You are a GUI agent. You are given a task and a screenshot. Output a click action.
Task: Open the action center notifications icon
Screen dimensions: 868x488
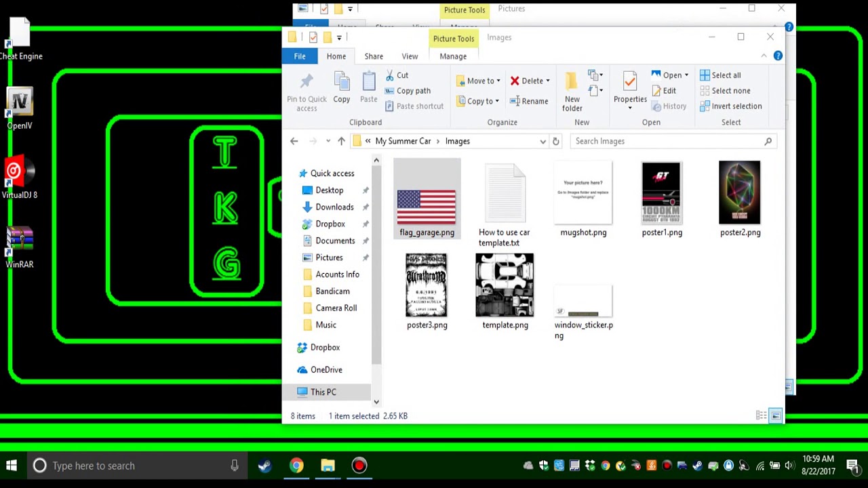coord(852,466)
